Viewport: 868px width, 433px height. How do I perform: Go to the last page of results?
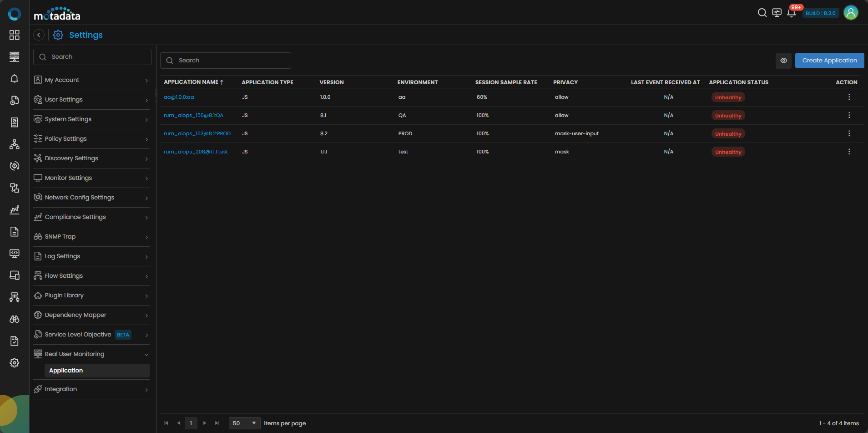click(x=217, y=423)
